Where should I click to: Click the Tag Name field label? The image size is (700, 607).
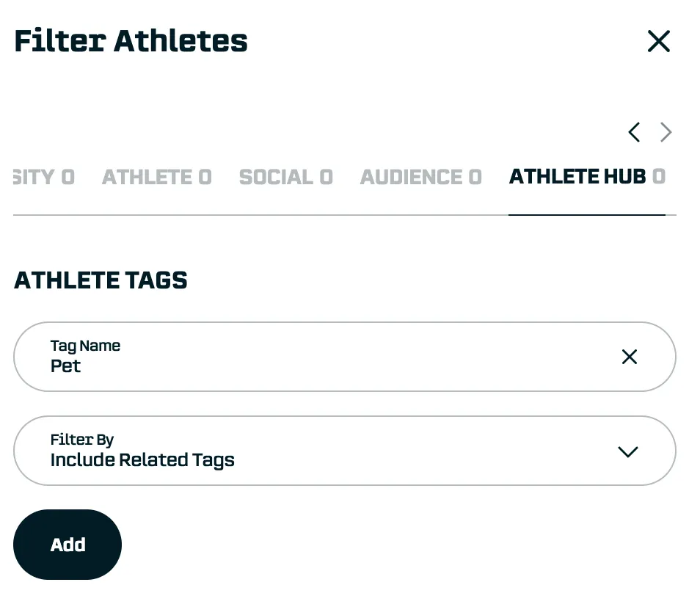85,346
